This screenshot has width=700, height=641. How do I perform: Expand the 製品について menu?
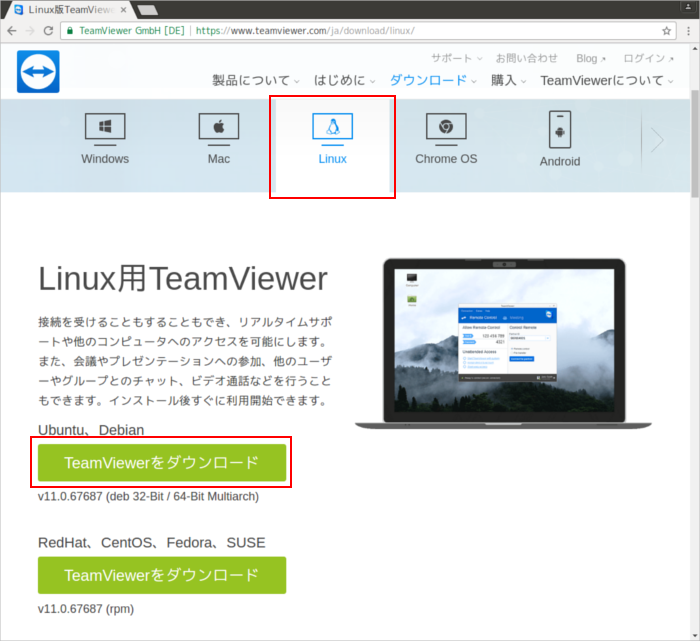click(x=255, y=80)
